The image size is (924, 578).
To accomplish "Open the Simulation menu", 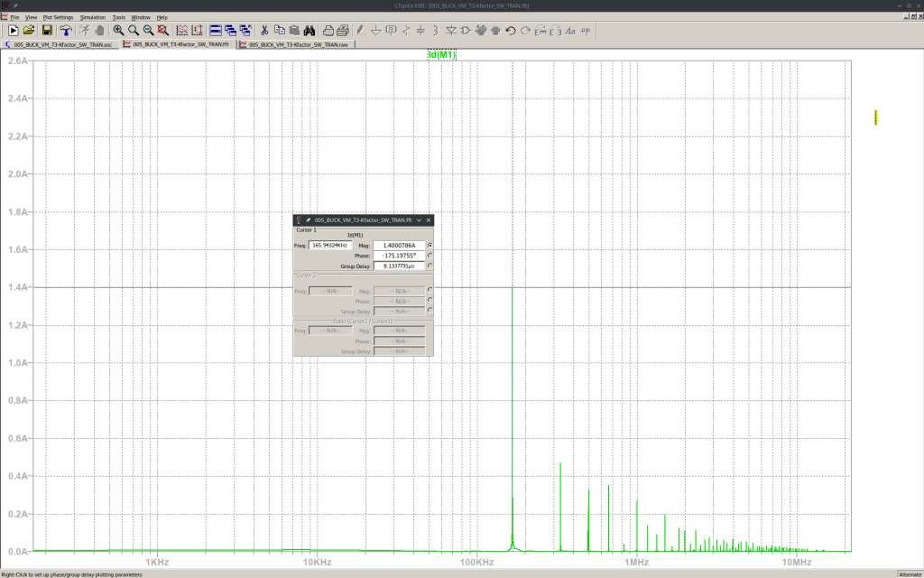I will pos(93,17).
